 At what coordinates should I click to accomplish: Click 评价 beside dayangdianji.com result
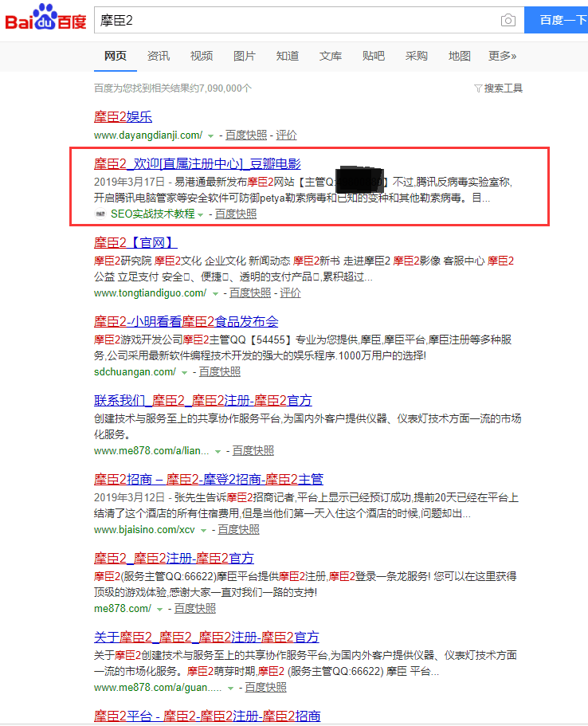coord(286,135)
